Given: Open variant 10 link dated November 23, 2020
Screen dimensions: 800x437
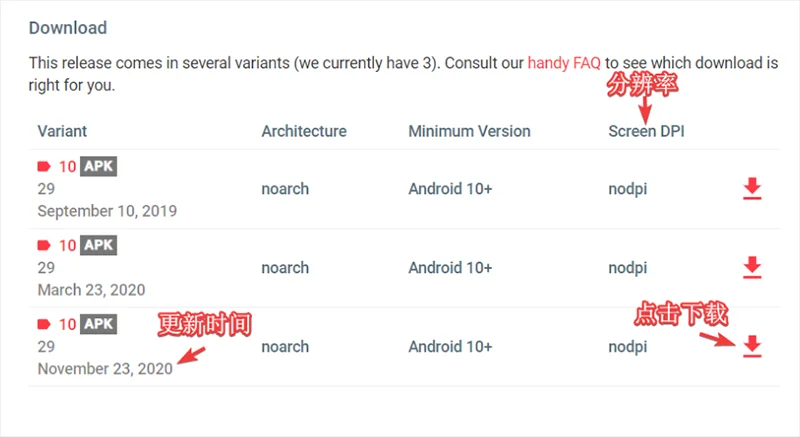Looking at the screenshot, I should [67, 325].
